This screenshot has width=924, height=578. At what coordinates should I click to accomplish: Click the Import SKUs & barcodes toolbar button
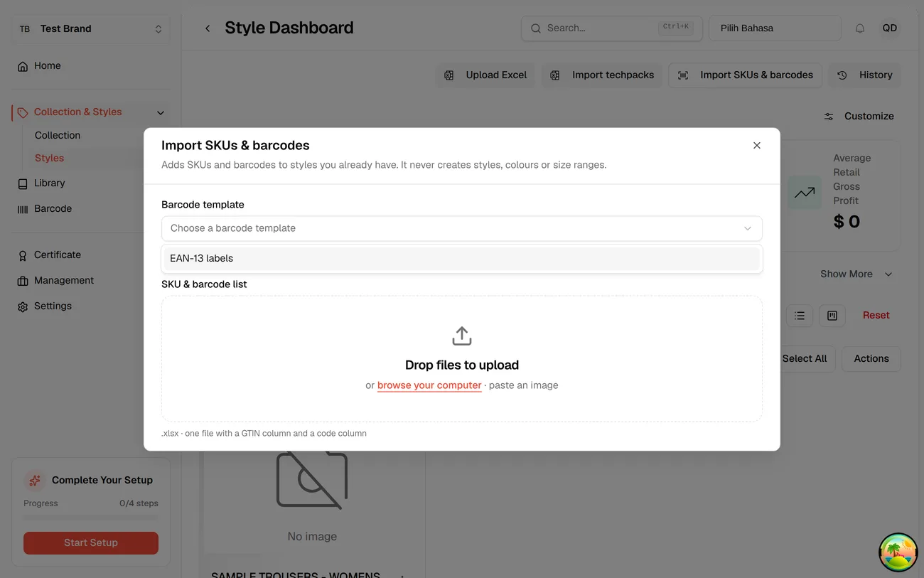pyautogui.click(x=746, y=75)
